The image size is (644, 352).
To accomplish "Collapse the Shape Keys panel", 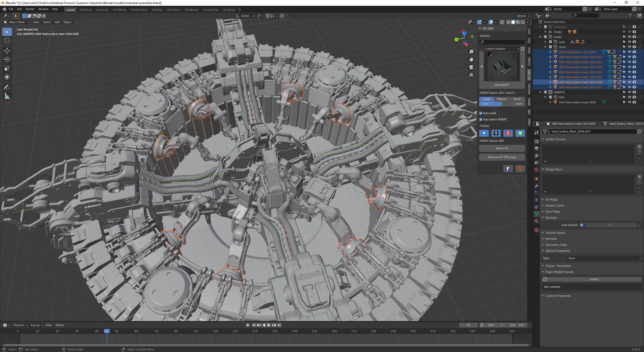I will 553,169.
